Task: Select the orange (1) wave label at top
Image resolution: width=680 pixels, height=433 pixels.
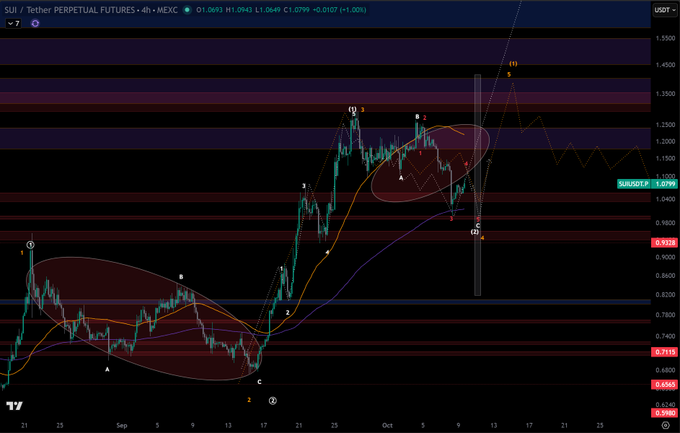Action: (x=513, y=64)
